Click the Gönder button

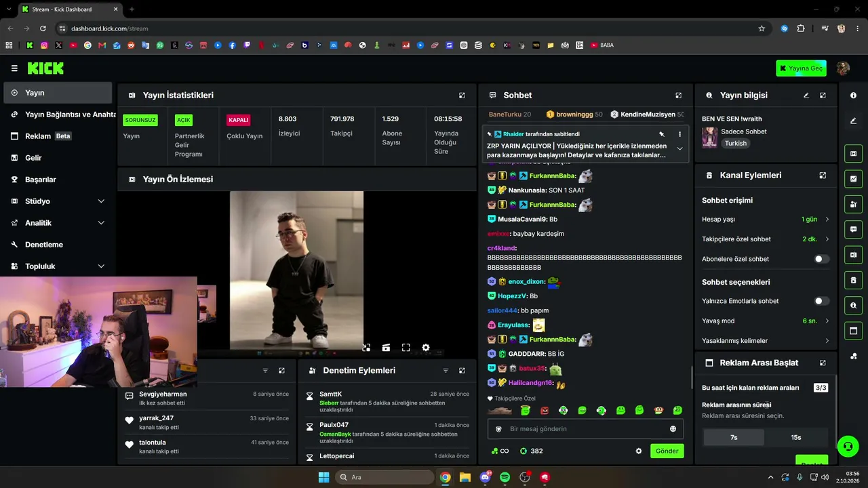(667, 451)
